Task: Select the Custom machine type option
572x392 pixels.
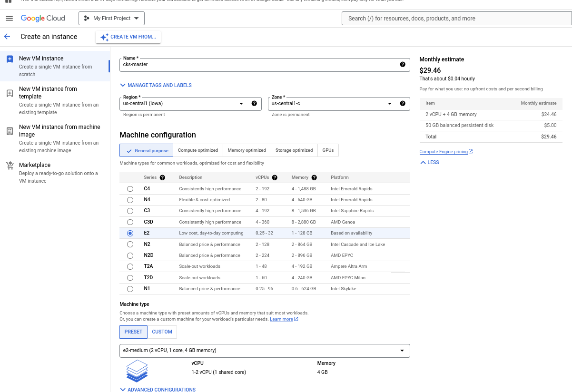Action: 162,332
